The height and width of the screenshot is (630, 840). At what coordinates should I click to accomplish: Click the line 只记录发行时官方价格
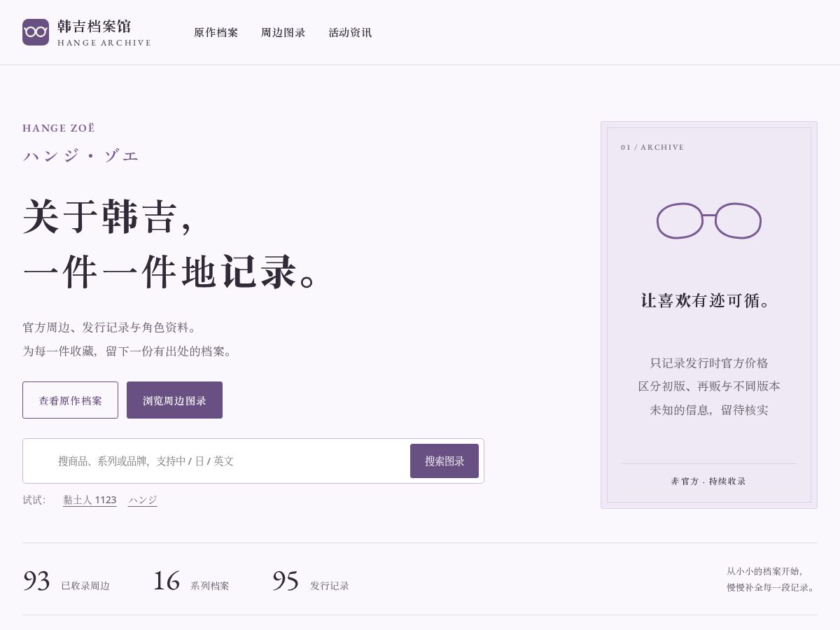pyautogui.click(x=708, y=363)
